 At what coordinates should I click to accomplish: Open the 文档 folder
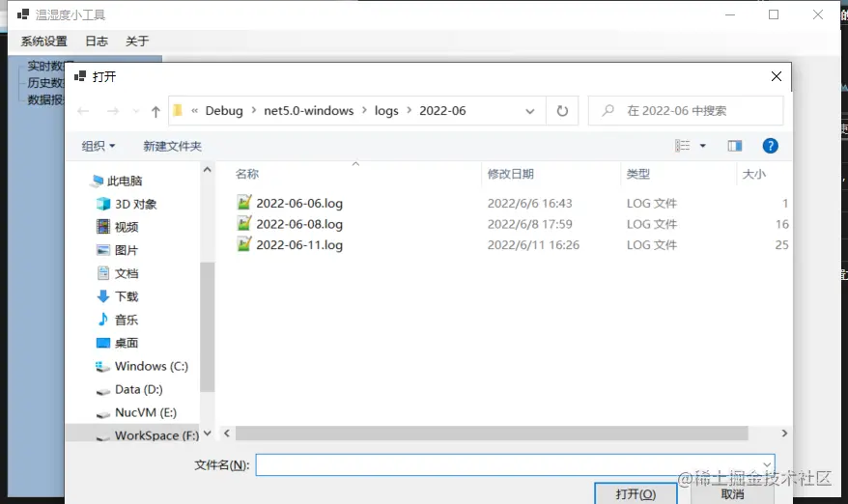[127, 273]
